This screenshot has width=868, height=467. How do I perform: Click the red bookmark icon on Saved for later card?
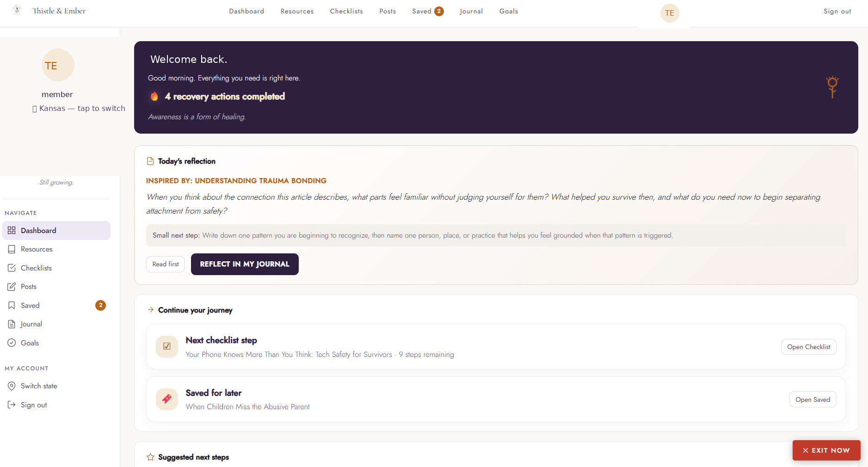167,399
